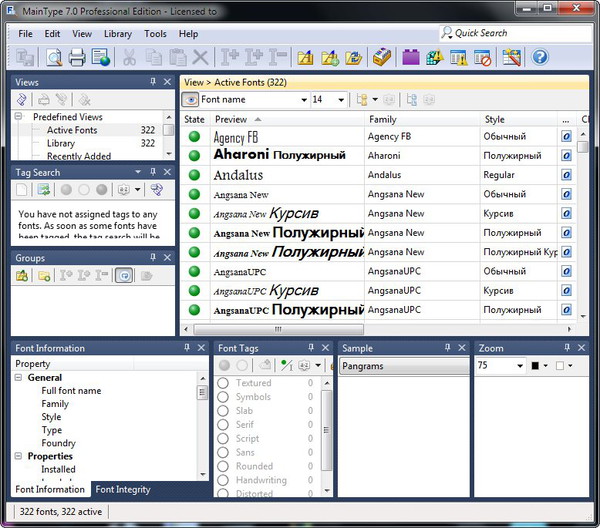
Task: Toggle the eye preview button beside Font name
Action: pos(190,100)
